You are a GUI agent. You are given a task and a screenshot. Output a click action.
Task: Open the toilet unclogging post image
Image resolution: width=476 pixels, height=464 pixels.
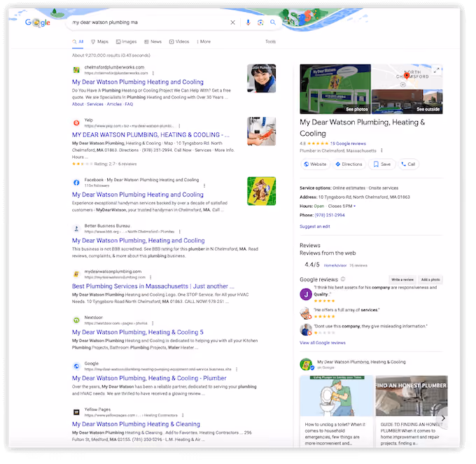(336, 395)
